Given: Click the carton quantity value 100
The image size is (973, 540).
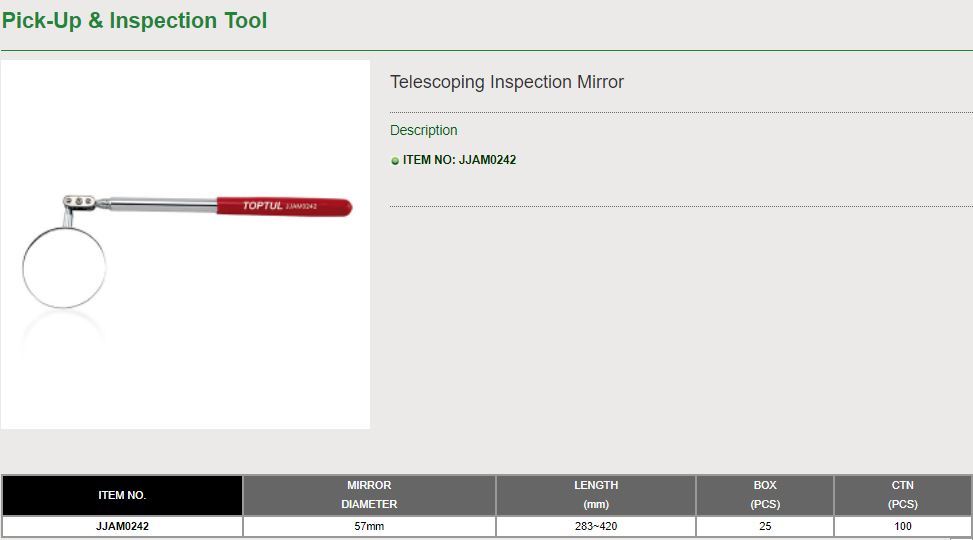Looking at the screenshot, I should 902,526.
